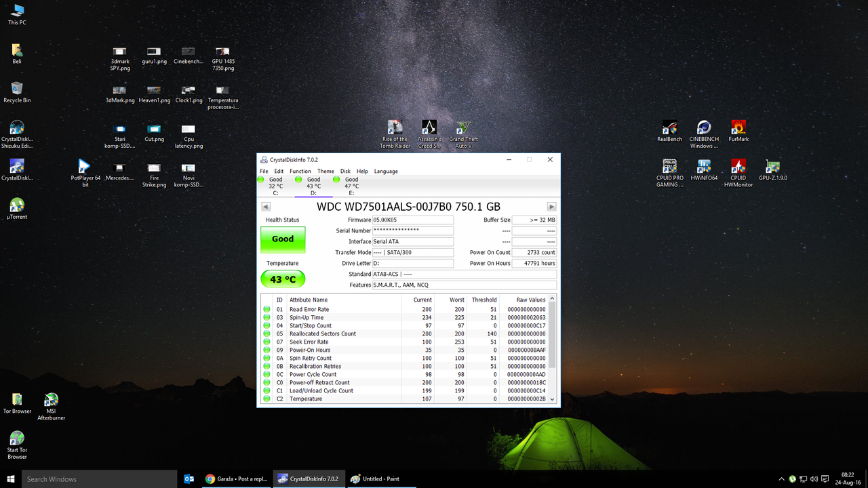
Task: Click the Search Windows box
Action: pyautogui.click(x=99, y=479)
